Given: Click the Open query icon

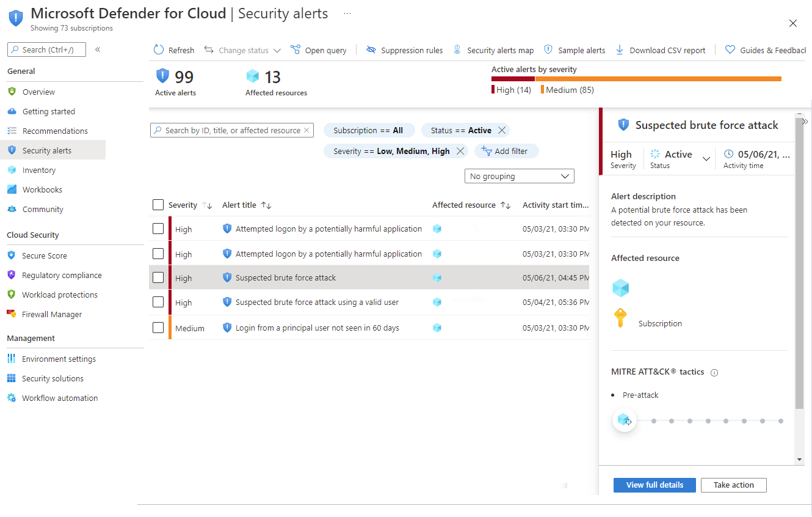Looking at the screenshot, I should [295, 50].
